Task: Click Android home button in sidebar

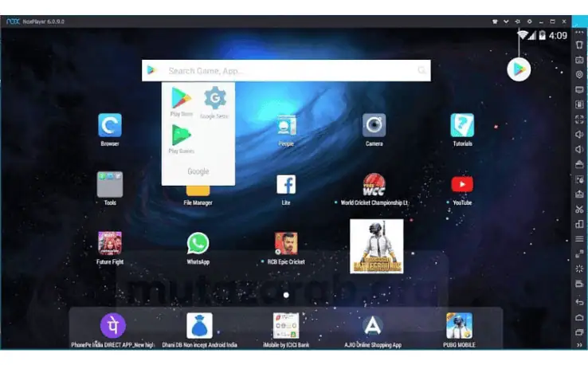Action: 579,317
